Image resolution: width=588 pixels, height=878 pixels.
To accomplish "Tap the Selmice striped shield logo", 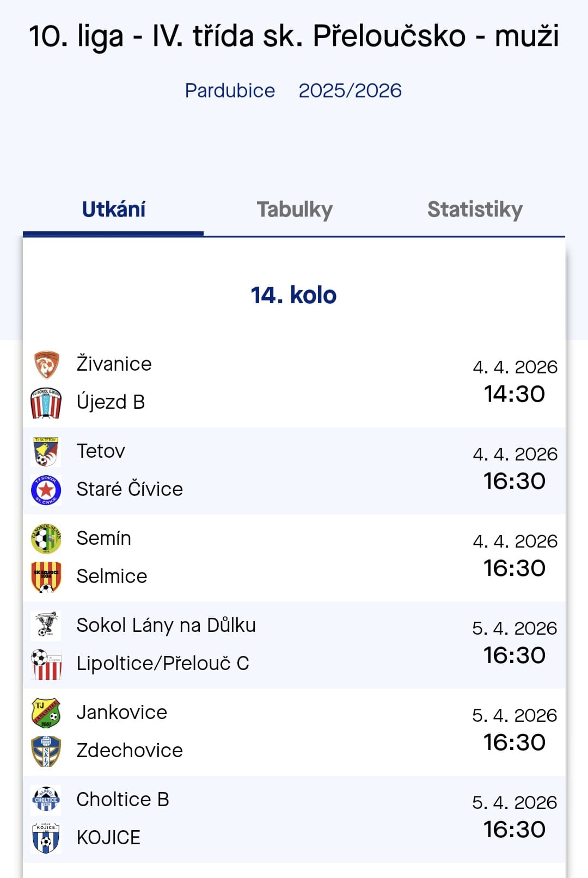I will pyautogui.click(x=46, y=576).
